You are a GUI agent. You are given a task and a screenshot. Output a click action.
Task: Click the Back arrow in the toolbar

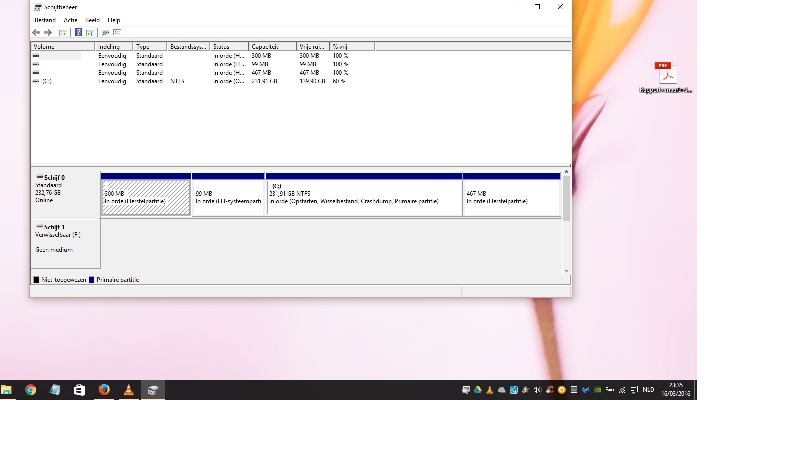click(x=37, y=32)
